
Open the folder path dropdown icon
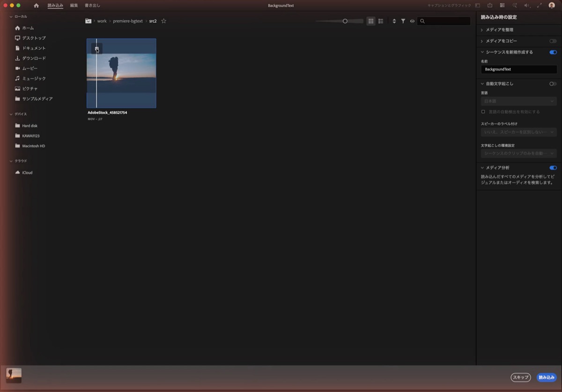pyautogui.click(x=88, y=21)
